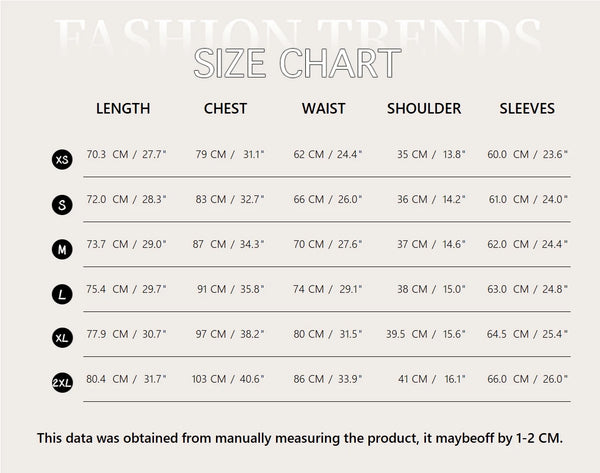This screenshot has height=473, width=600.
Task: Click the SLEEVES column header
Action: click(x=527, y=108)
